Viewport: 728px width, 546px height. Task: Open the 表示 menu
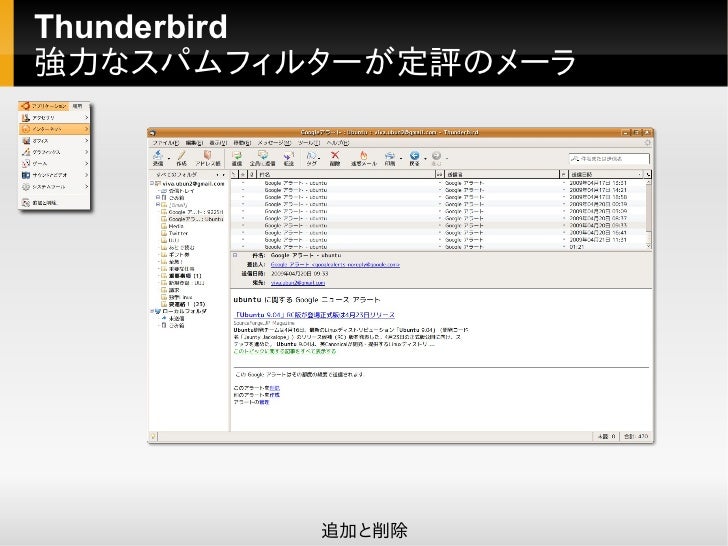218,143
